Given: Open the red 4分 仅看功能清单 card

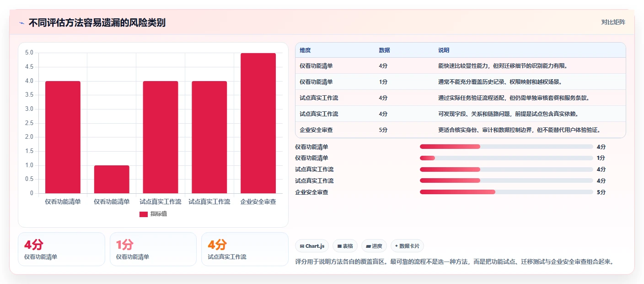Looking at the screenshot, I should [61, 249].
